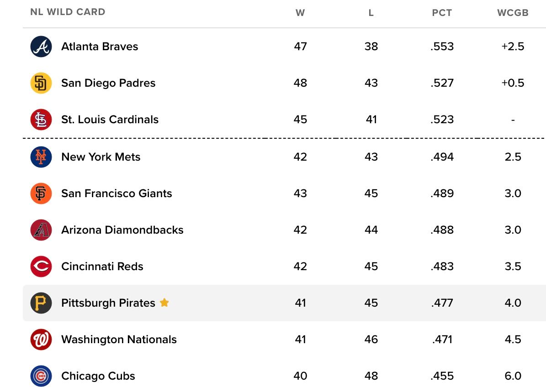
Task: Open the New York Mets team page
Action: tap(101, 157)
